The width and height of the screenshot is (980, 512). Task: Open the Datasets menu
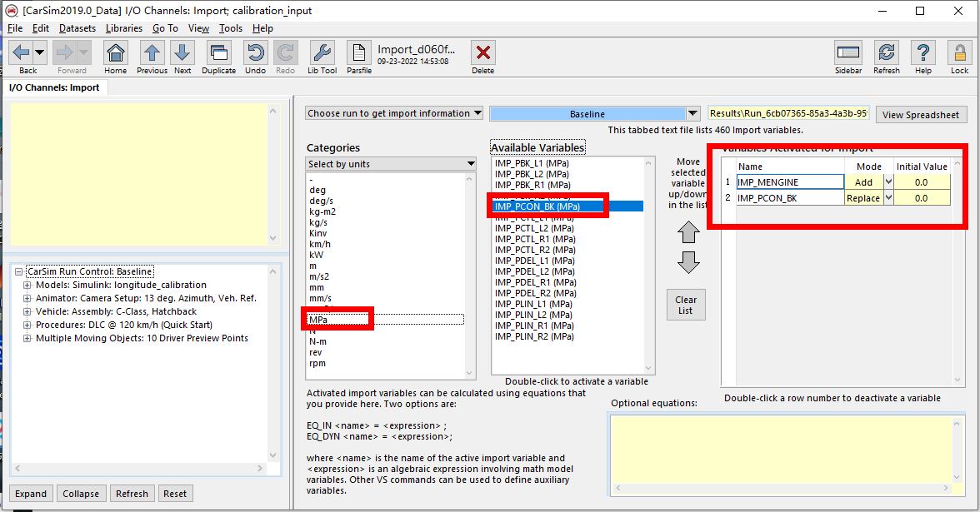[x=77, y=28]
